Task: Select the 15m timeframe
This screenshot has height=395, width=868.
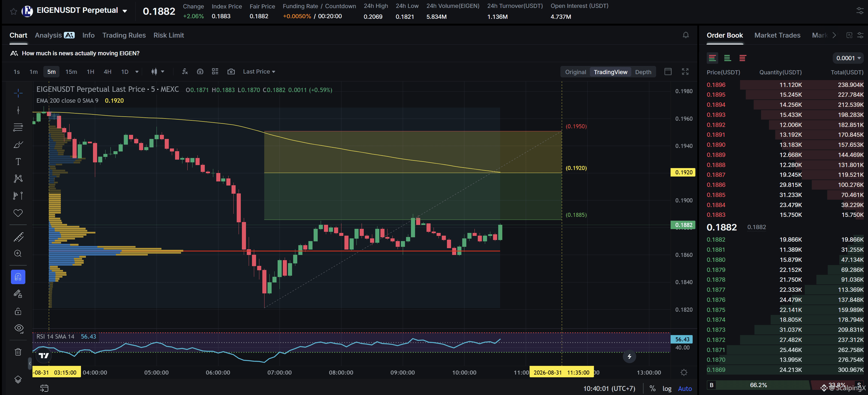Action: pyautogui.click(x=71, y=72)
